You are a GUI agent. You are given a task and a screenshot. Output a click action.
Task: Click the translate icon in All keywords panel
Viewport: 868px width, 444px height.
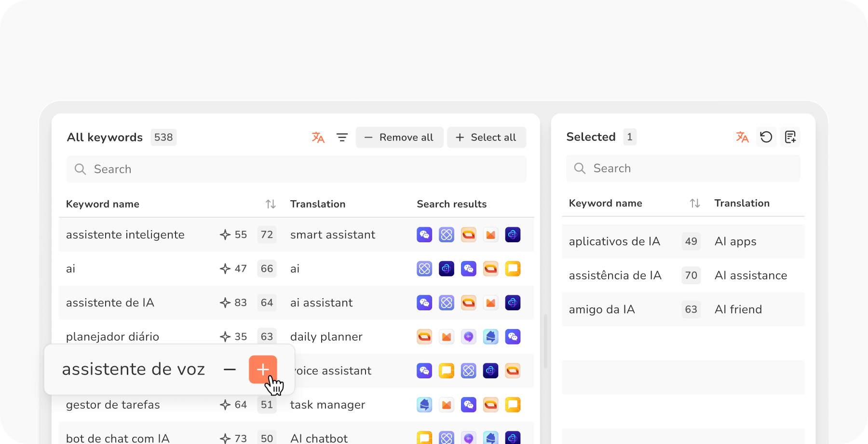click(x=318, y=138)
